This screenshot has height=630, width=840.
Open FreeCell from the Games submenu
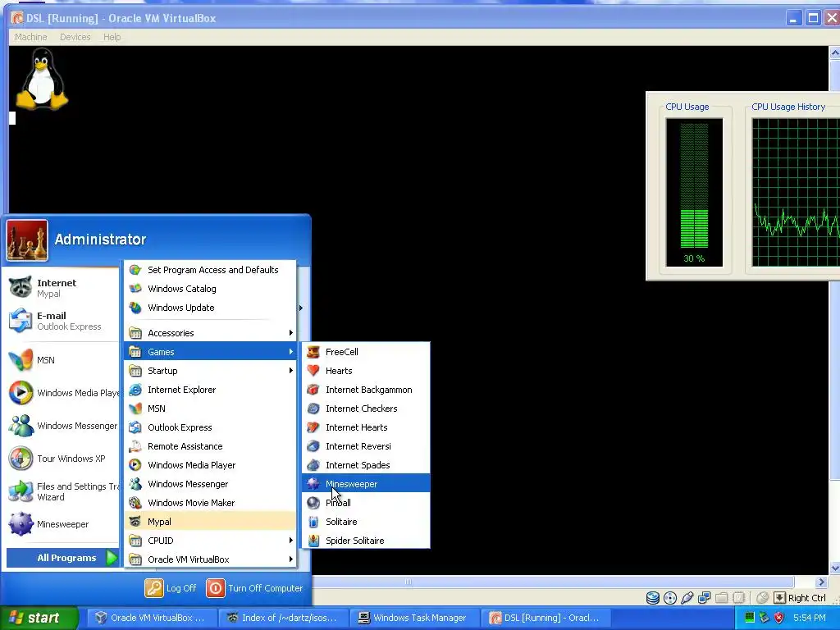366,352
